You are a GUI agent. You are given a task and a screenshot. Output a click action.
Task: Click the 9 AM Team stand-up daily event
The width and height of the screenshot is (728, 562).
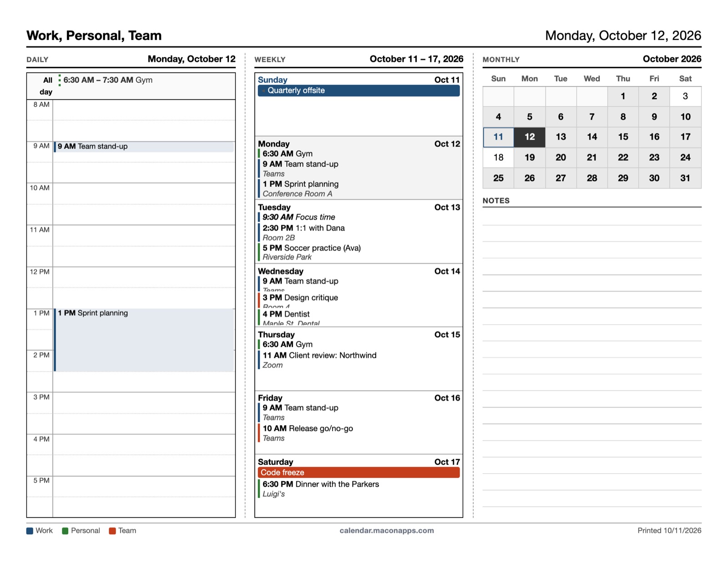tap(144, 146)
